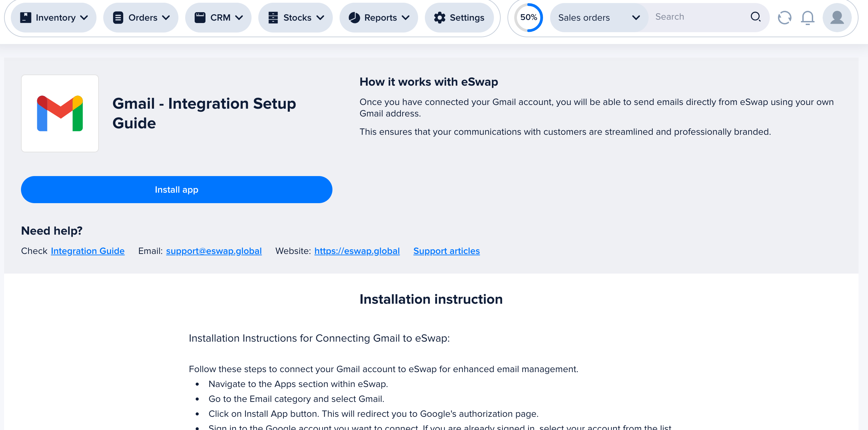The image size is (868, 430).
Task: Click the sync refresh icon
Action: pos(784,18)
